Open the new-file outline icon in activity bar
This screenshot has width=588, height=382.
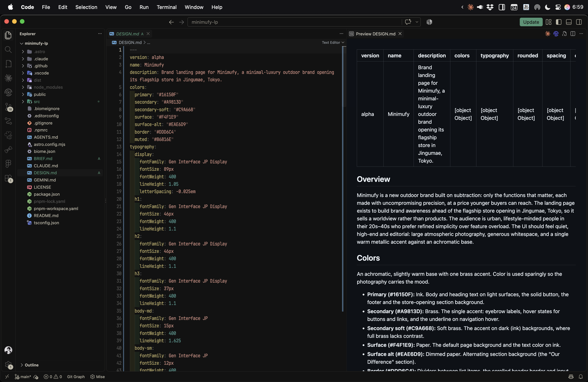click(x=8, y=64)
